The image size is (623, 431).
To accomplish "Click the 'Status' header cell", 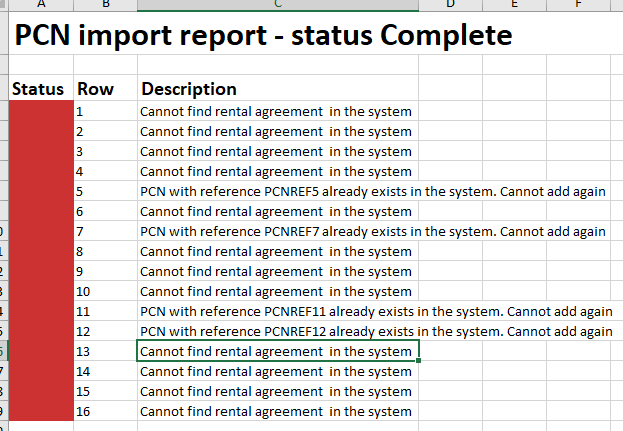I will pos(41,89).
